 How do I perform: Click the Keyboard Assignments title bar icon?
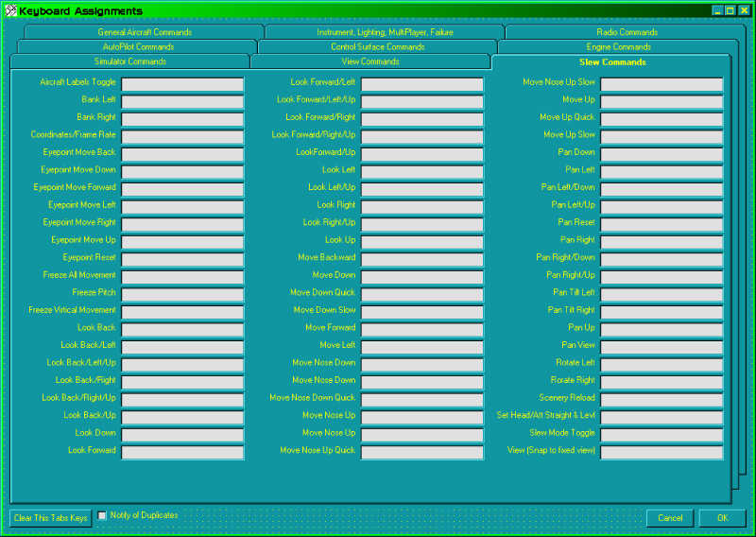click(x=10, y=10)
